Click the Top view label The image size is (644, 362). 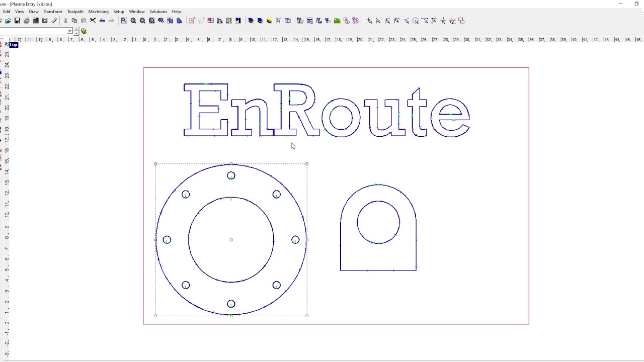14,45
